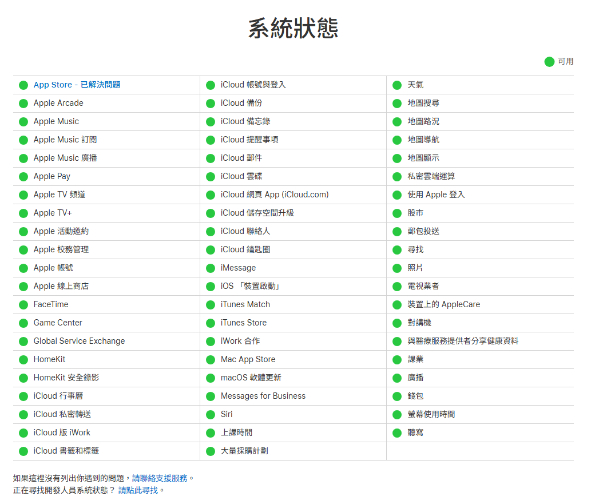Click the status dot for iCloud 郵件
The image size is (591, 500).
210,158
